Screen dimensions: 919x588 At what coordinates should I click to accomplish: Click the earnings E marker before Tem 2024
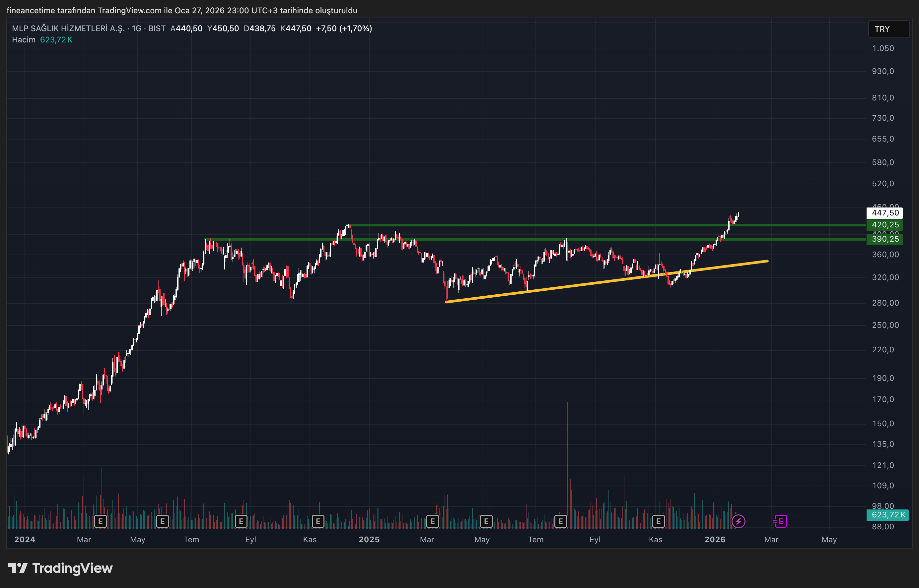[163, 521]
